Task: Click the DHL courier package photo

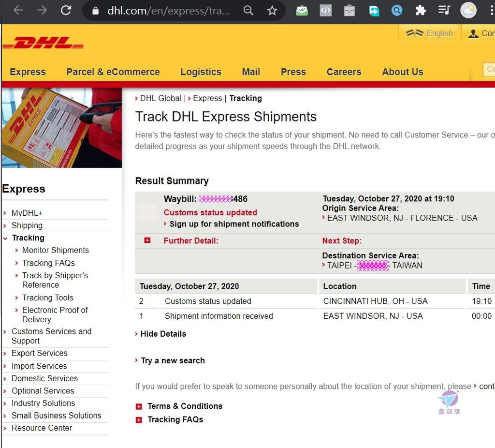Action: 61,128
